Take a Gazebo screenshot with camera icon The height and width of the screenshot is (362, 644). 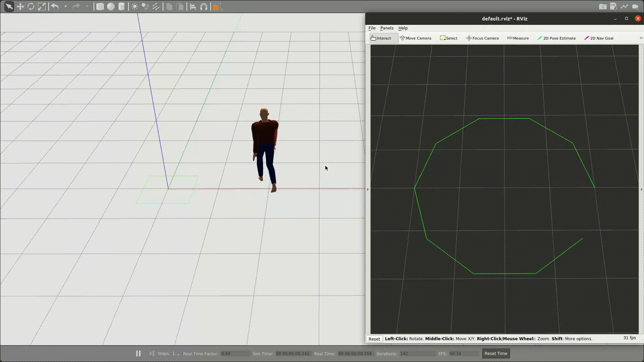pos(602,7)
